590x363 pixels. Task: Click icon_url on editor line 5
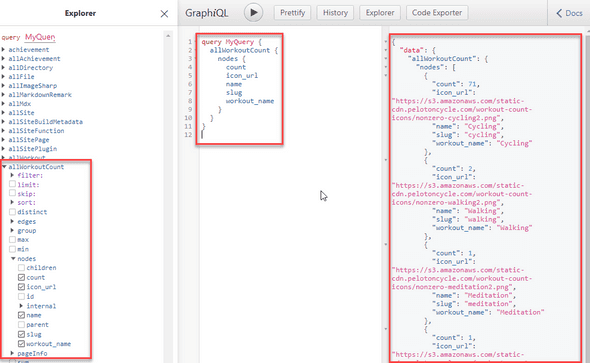click(x=242, y=76)
